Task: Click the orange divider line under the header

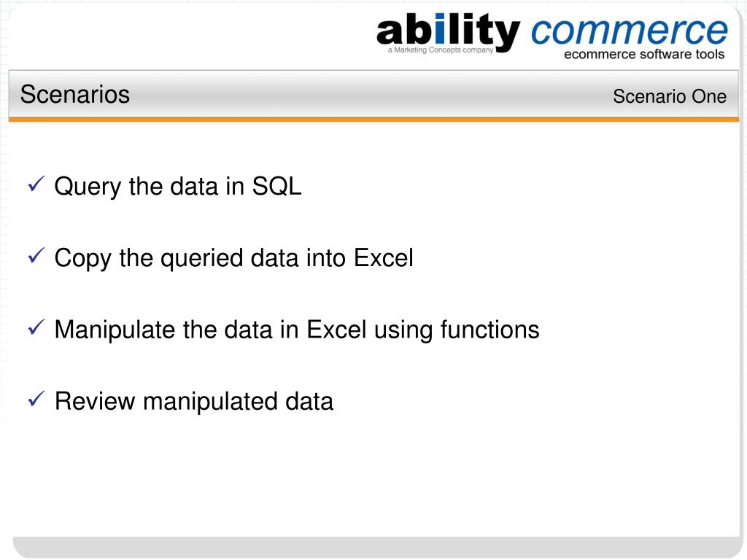Action: click(373, 119)
